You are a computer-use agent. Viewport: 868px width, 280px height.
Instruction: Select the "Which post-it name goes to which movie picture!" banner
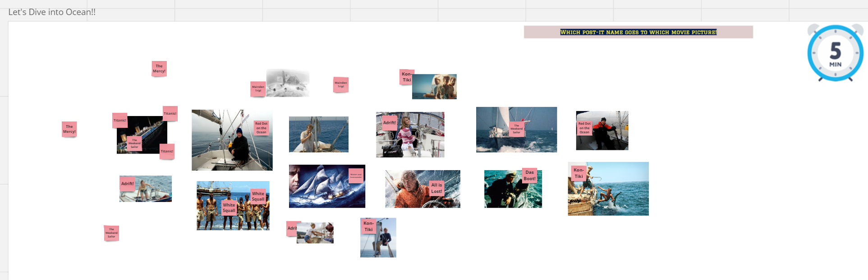coord(638,32)
